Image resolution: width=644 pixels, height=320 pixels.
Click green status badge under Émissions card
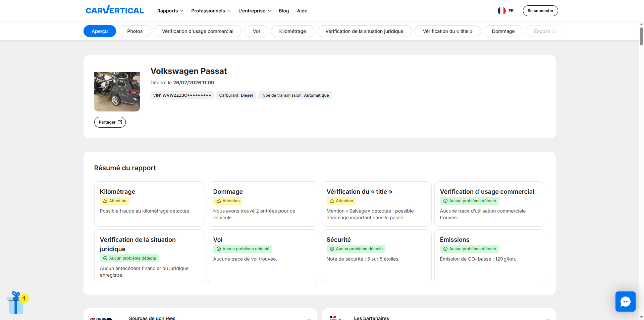pos(469,249)
